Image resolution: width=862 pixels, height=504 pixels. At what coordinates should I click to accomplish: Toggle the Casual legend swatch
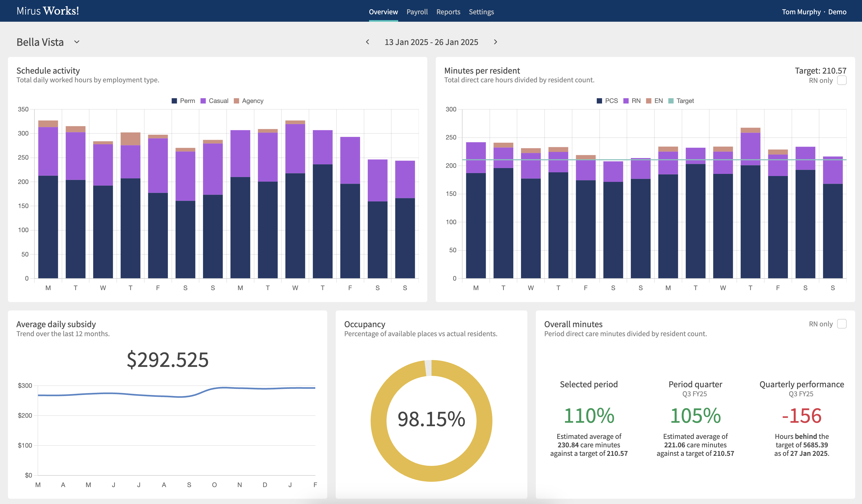click(203, 101)
